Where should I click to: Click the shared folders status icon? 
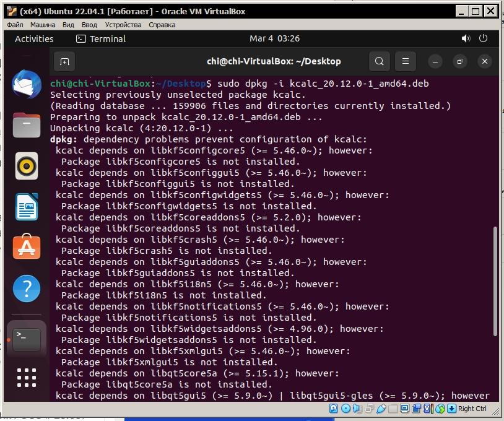393,409
